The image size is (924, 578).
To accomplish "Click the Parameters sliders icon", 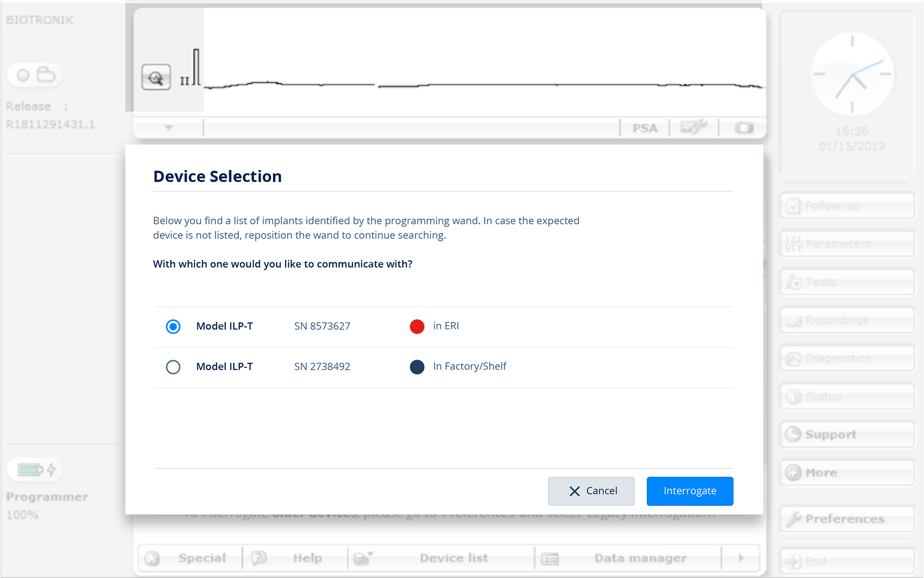I will (794, 244).
